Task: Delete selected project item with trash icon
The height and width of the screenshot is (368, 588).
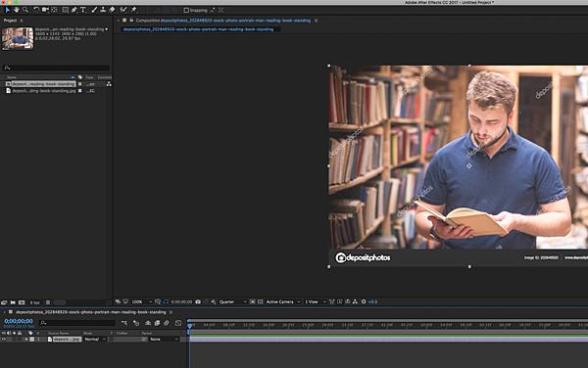Action: 48,302
